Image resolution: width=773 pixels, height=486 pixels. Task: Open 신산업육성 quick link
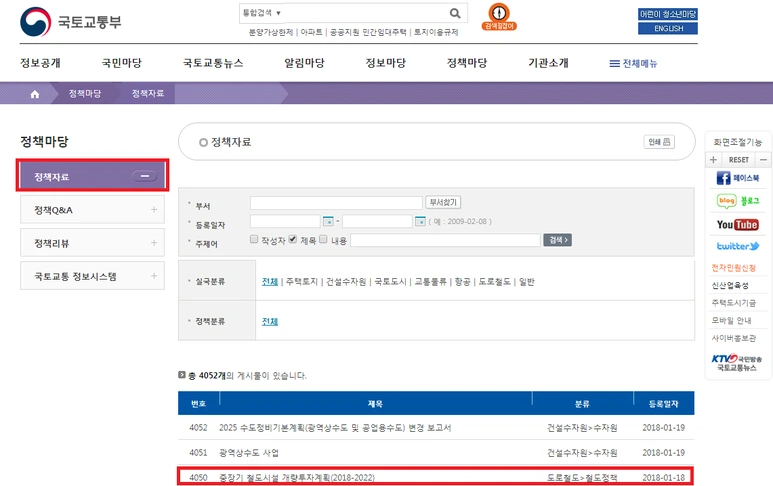[x=730, y=285]
